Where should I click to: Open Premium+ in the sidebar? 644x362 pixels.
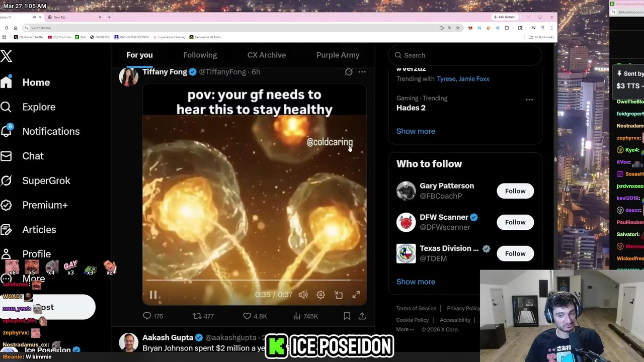point(45,205)
